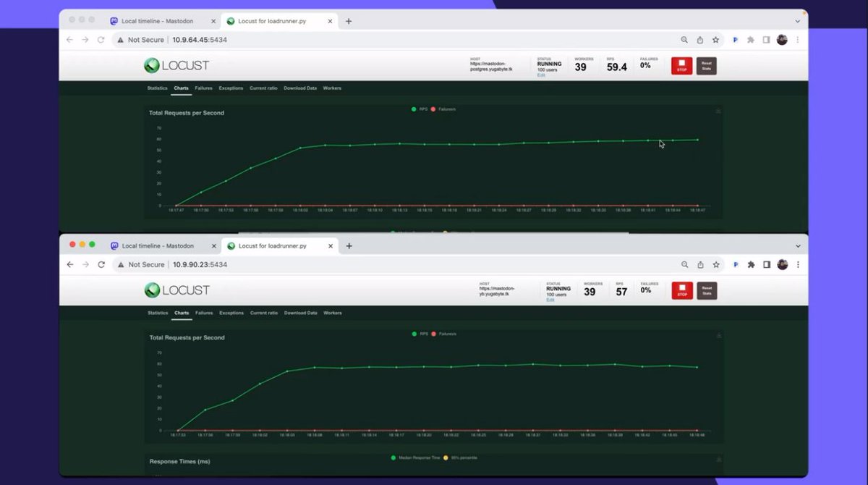
Task: Open the Workers tab in Locust
Action: tap(332, 88)
